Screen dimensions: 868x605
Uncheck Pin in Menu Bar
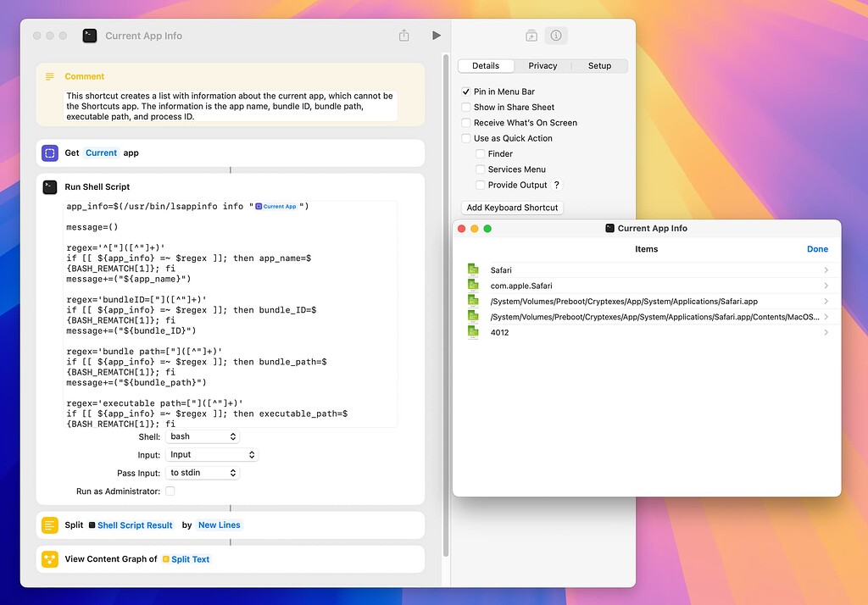coord(465,92)
